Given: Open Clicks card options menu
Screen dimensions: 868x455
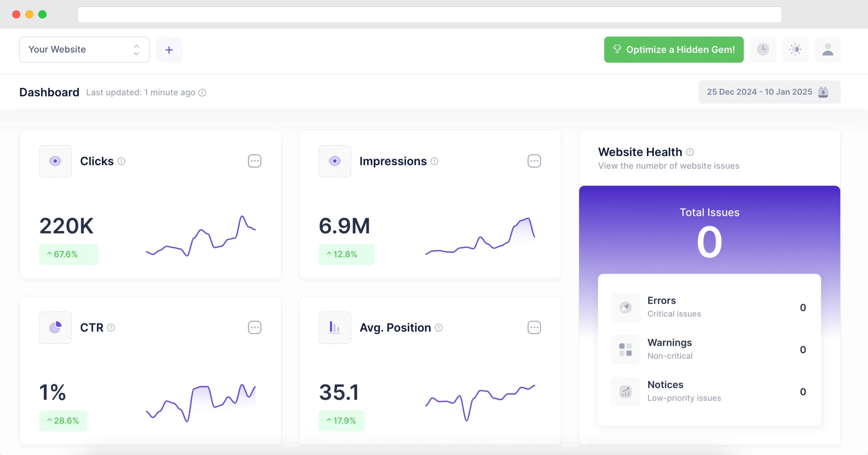Looking at the screenshot, I should click(x=255, y=161).
